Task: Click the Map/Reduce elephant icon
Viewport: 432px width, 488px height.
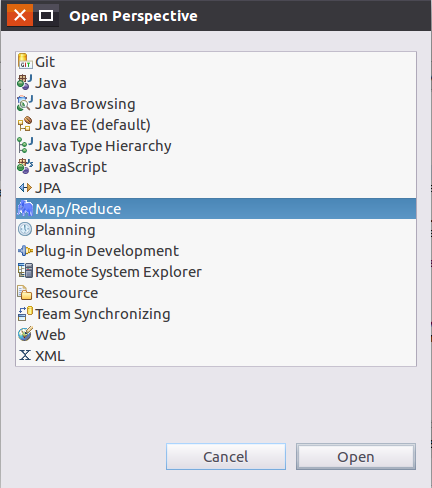Action: (x=25, y=209)
